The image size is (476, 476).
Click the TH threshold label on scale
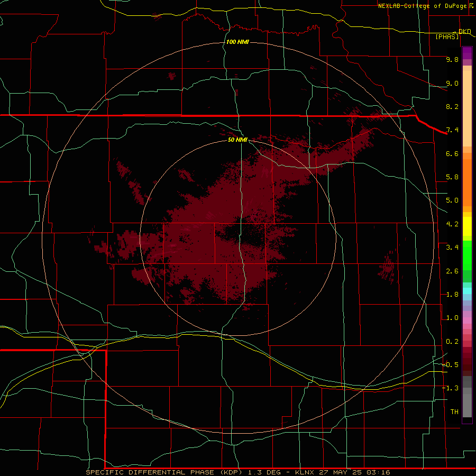454,412
